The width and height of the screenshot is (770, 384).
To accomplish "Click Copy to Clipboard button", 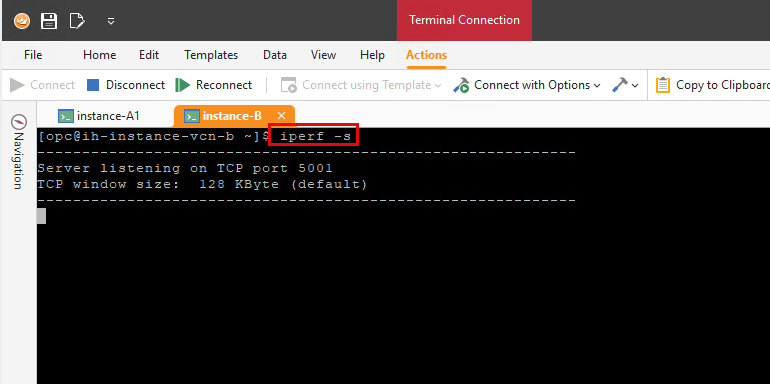I will click(713, 85).
